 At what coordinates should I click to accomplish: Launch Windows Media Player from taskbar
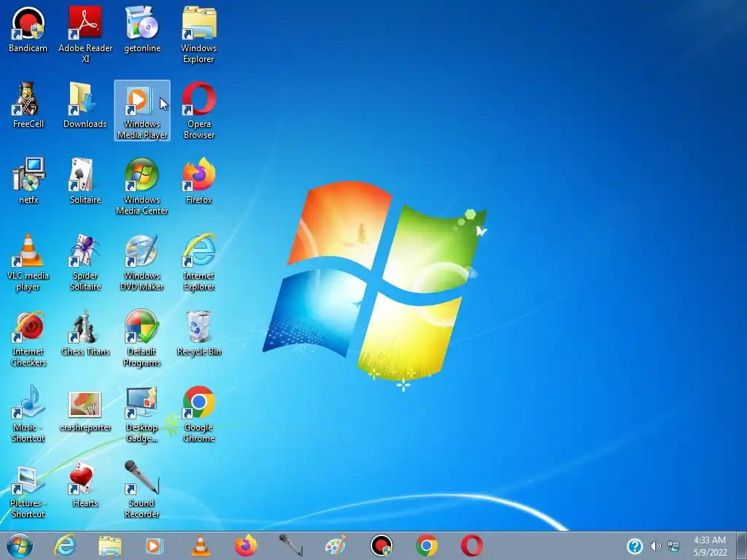click(x=155, y=545)
